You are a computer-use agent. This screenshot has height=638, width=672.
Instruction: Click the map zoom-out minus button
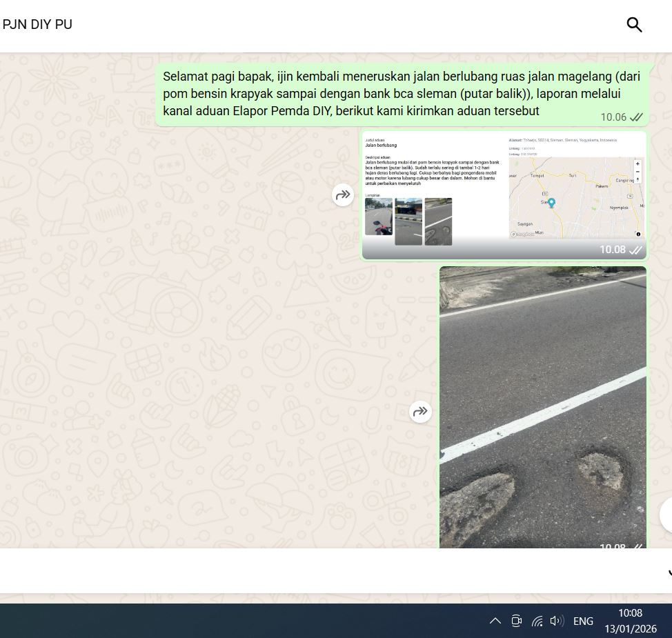[x=638, y=172]
